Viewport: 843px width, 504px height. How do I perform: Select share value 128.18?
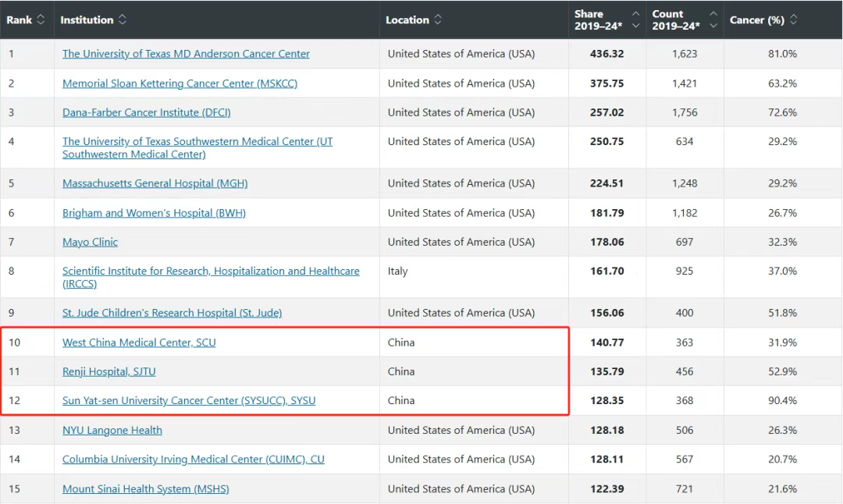click(x=607, y=430)
